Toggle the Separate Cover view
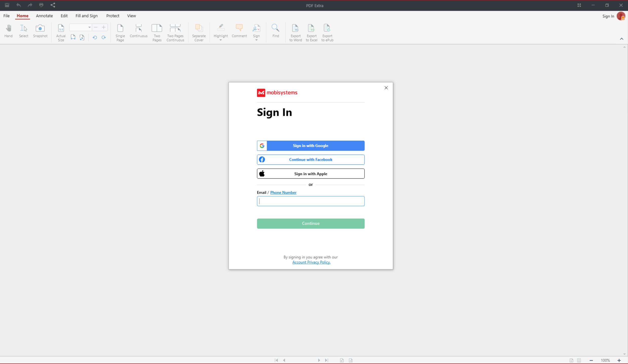 199,32
